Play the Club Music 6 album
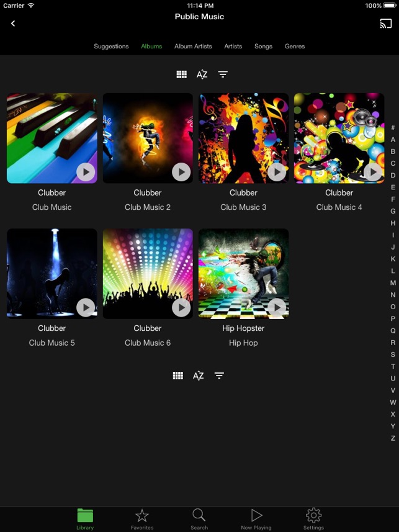The height and width of the screenshot is (532, 399). (181, 307)
